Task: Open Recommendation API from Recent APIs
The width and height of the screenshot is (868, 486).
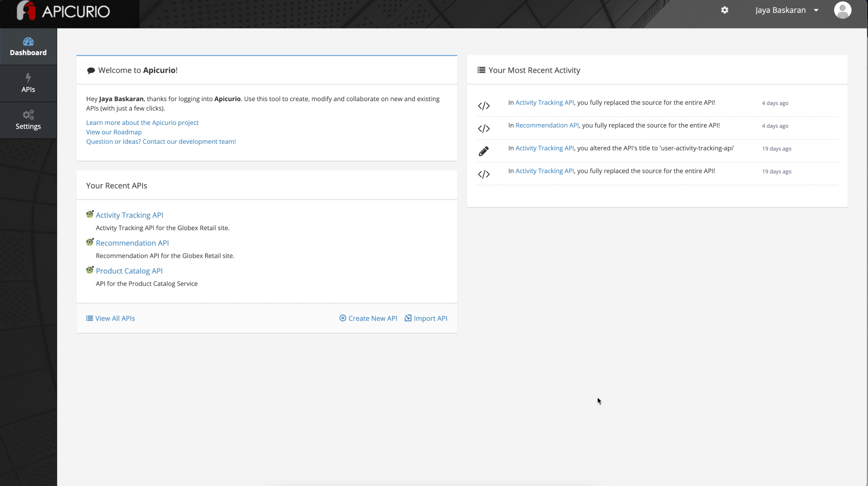Action: (x=132, y=243)
